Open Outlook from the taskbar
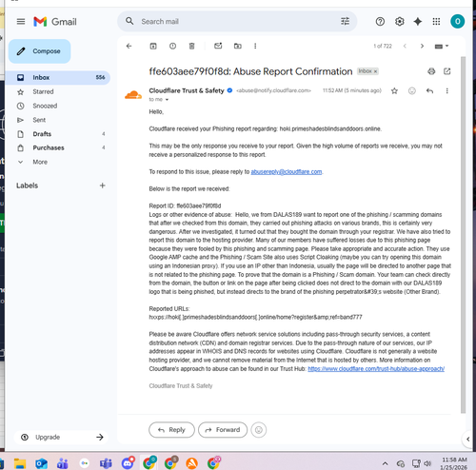476x470 pixels. 41,463
